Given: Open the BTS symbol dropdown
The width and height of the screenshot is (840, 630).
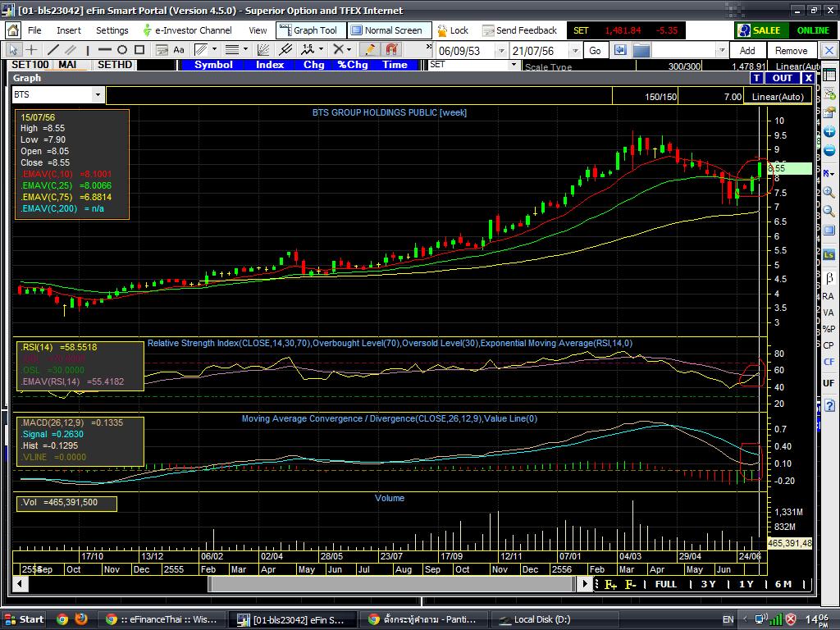Looking at the screenshot, I should point(98,95).
